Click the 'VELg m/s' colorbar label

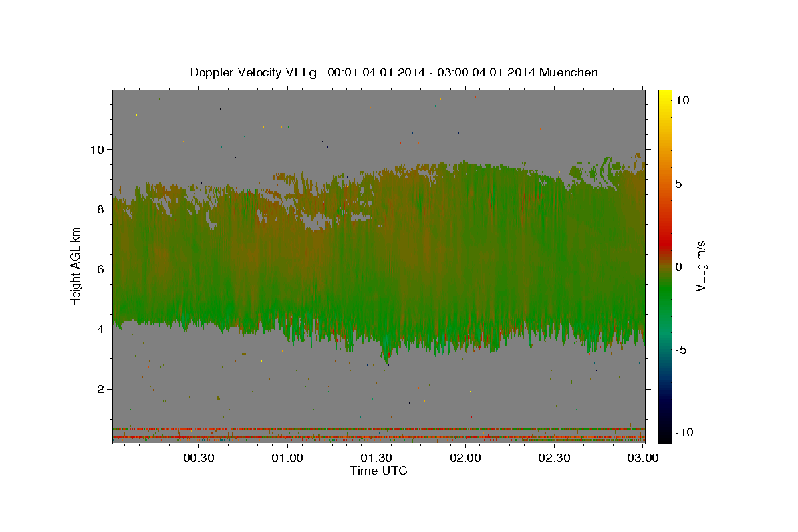700,266
